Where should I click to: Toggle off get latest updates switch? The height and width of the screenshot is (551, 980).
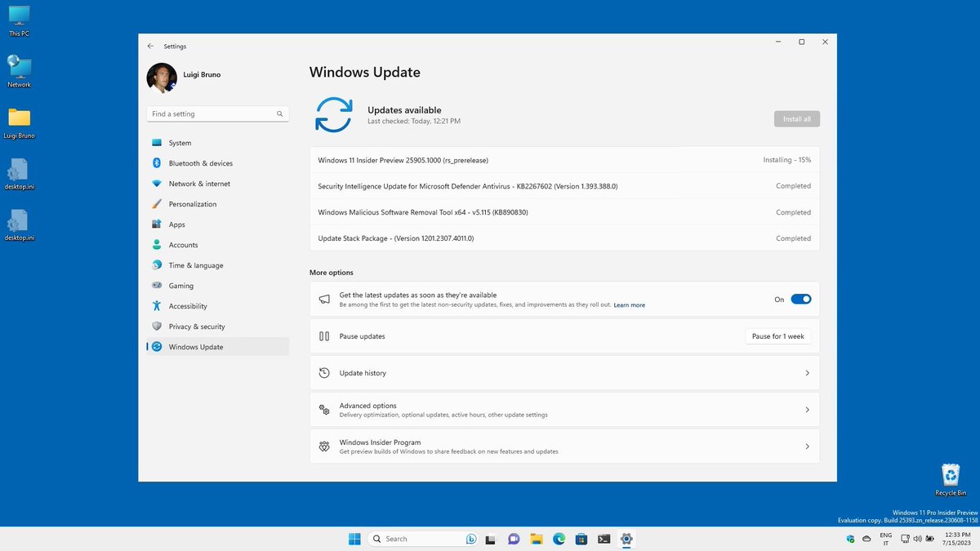click(801, 300)
